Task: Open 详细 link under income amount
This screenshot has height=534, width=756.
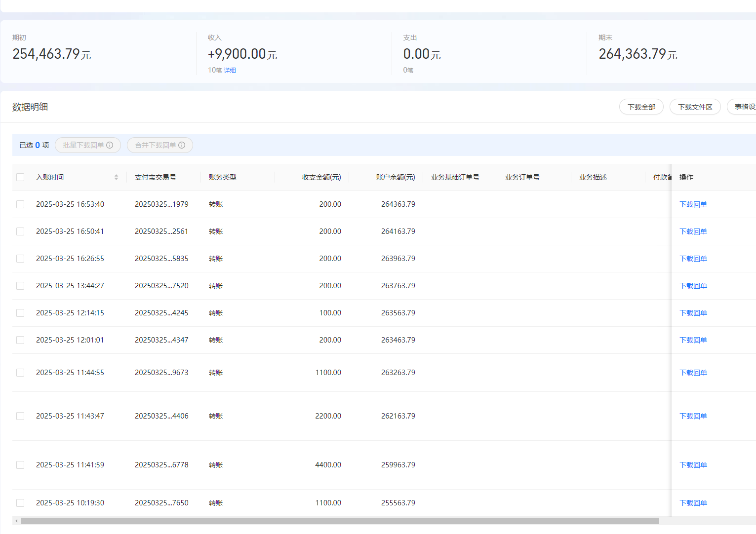Action: [230, 70]
